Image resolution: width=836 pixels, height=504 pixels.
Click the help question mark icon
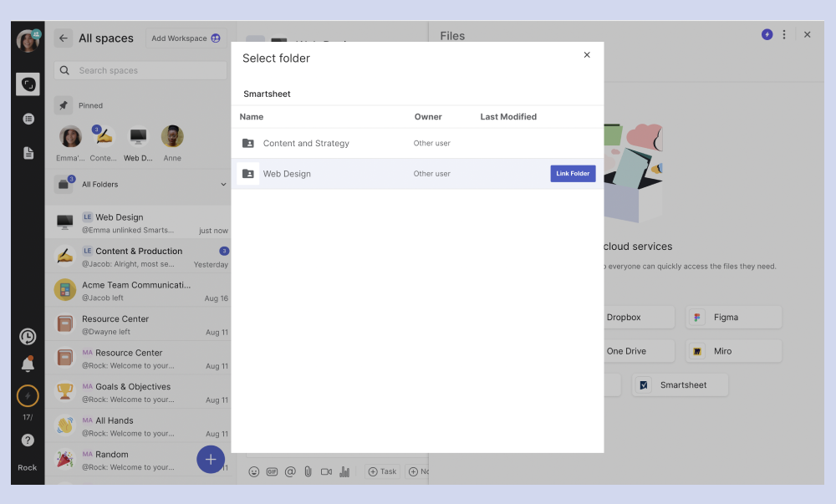coord(28,440)
